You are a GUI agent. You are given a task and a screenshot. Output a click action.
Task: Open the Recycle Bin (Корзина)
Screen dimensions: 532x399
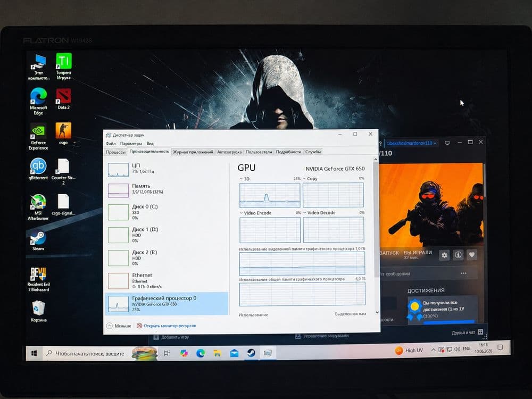38,312
